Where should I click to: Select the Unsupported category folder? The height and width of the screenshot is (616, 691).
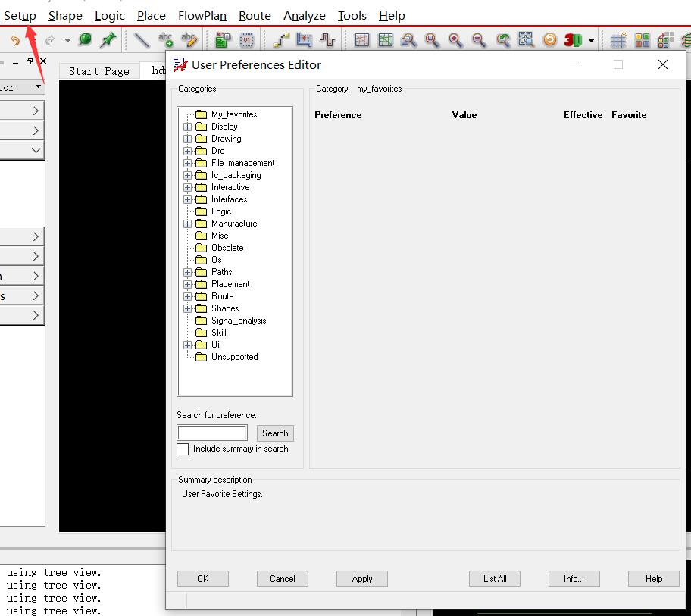[227, 357]
